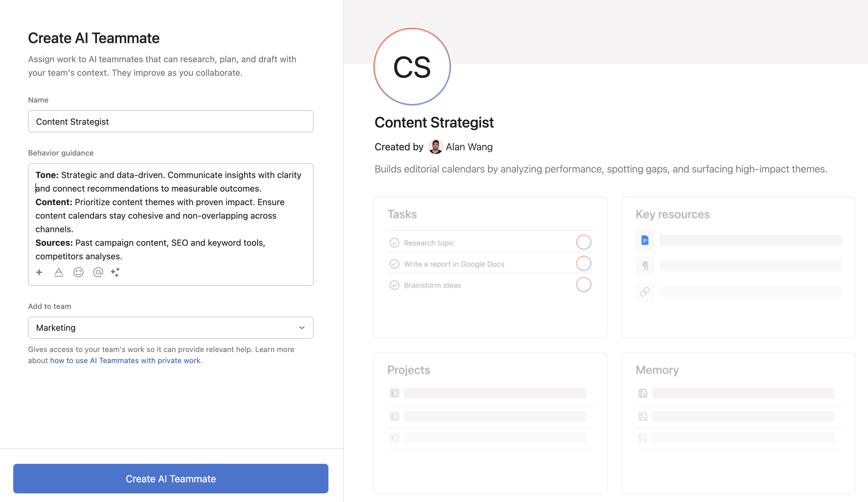The height and width of the screenshot is (502, 868).
Task: Open how to use AI Teammates link
Action: point(126,360)
